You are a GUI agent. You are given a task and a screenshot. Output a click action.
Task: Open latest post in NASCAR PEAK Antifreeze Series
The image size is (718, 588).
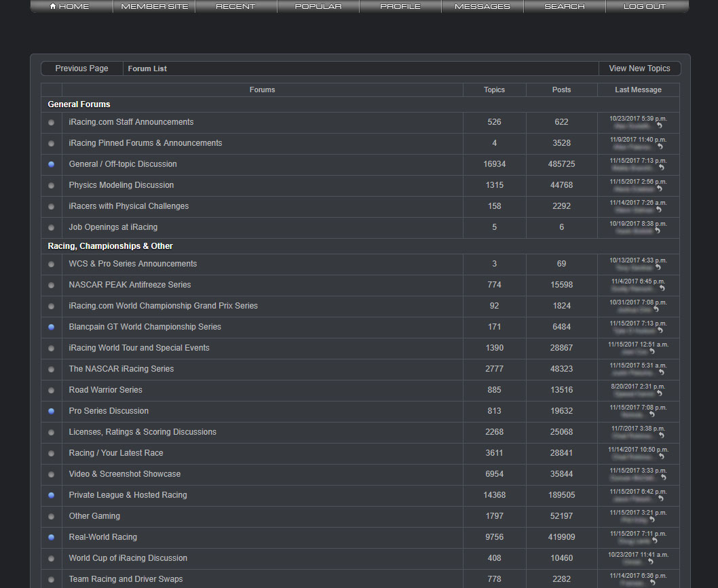pyautogui.click(x=662, y=288)
